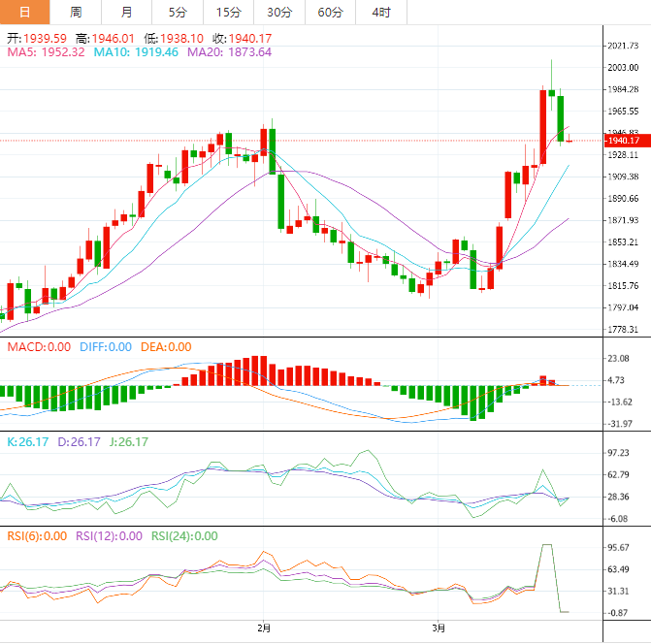Click the RSI(24):0.00 indicator label

(x=182, y=535)
